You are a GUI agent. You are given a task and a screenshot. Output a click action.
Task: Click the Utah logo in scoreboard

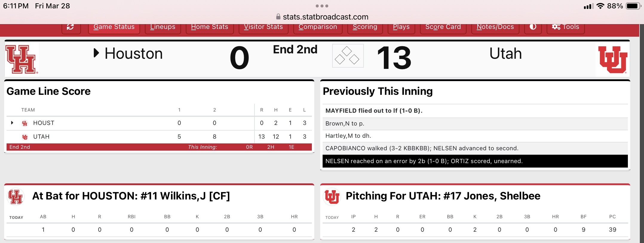(612, 59)
